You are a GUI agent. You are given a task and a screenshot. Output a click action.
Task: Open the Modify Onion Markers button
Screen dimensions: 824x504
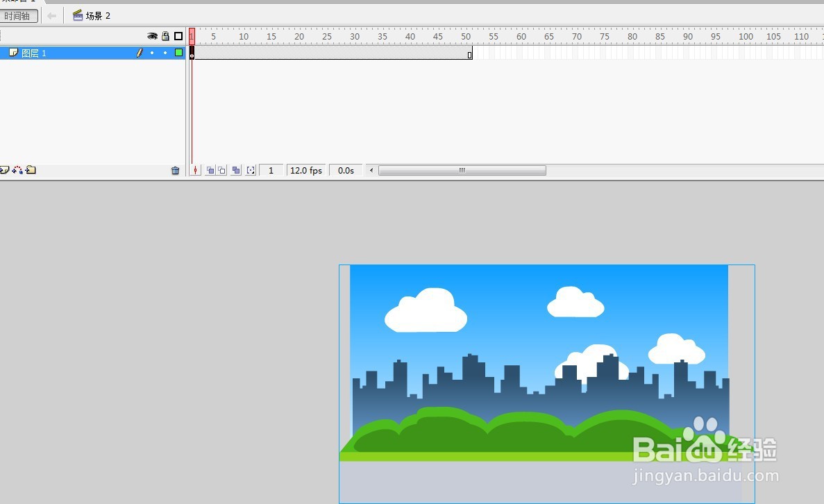click(x=251, y=170)
